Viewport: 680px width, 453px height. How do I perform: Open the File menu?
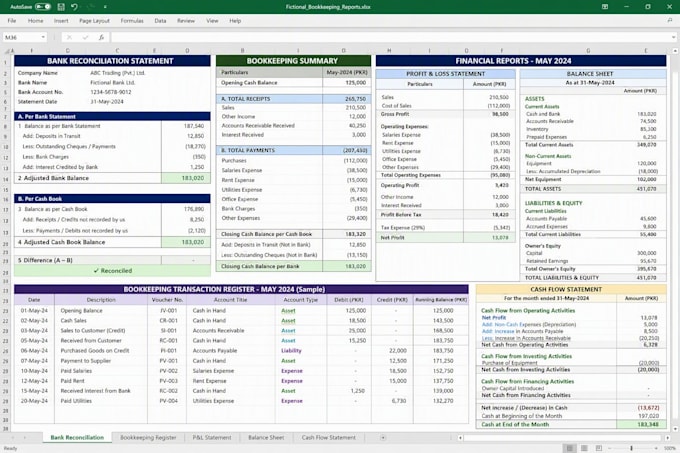pos(12,21)
